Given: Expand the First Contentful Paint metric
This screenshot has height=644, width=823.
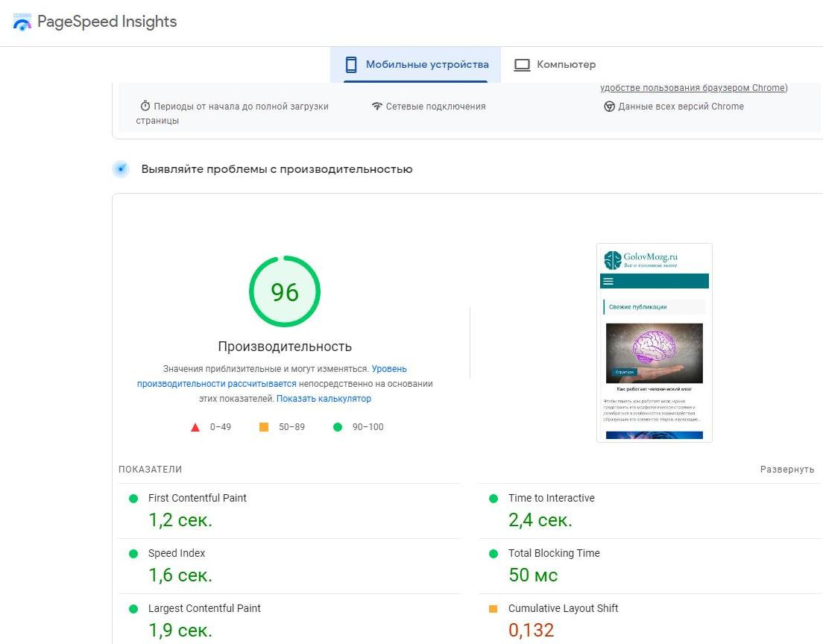Looking at the screenshot, I should [198, 498].
